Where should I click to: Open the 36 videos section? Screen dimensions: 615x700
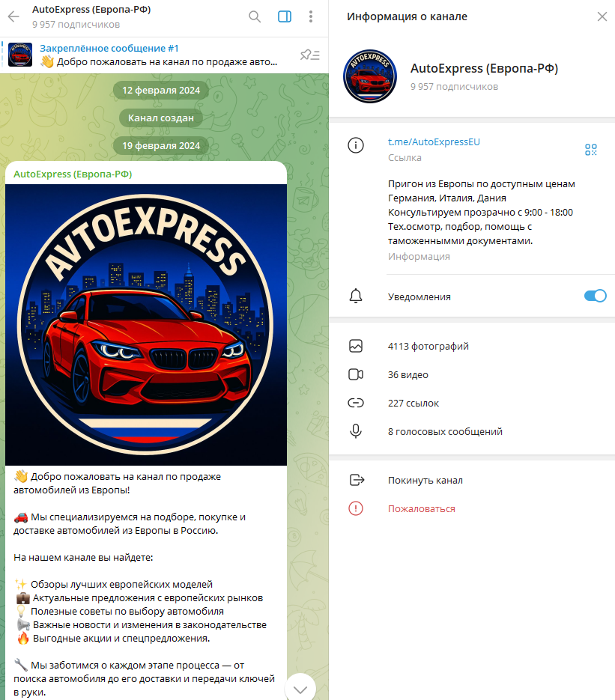[408, 374]
